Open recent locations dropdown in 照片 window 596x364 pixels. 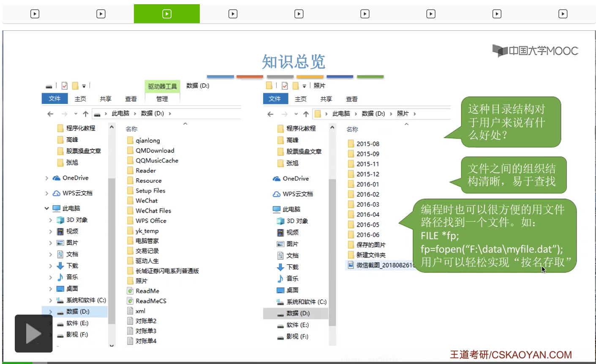pos(296,114)
